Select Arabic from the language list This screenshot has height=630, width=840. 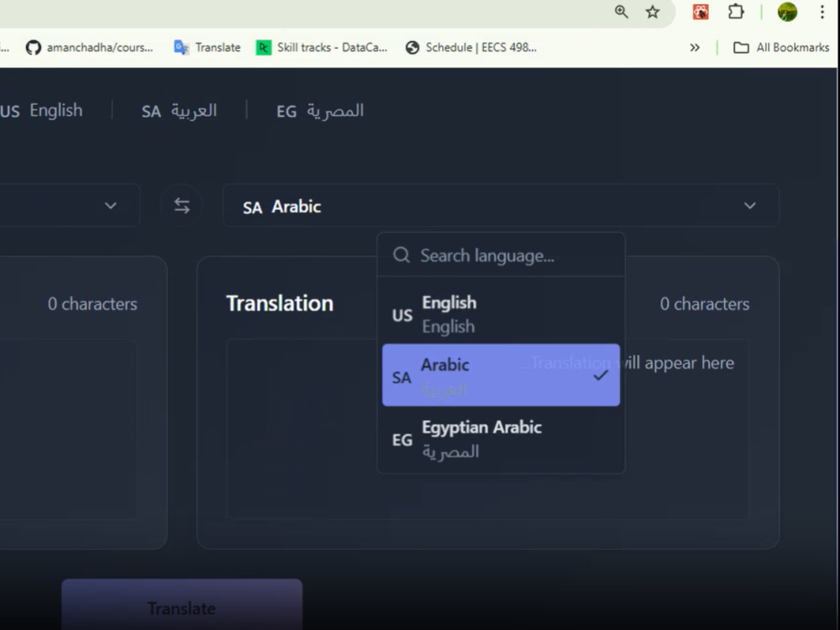(x=501, y=375)
